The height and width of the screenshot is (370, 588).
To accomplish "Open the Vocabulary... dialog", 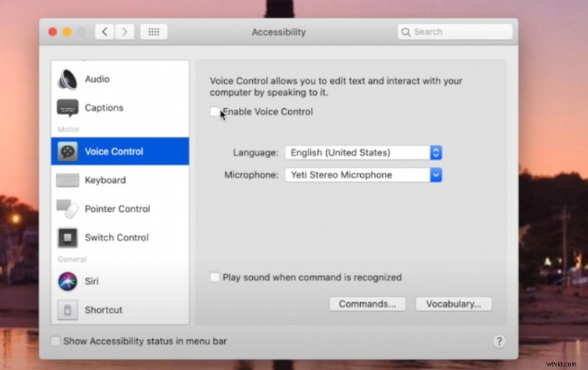I will point(453,304).
